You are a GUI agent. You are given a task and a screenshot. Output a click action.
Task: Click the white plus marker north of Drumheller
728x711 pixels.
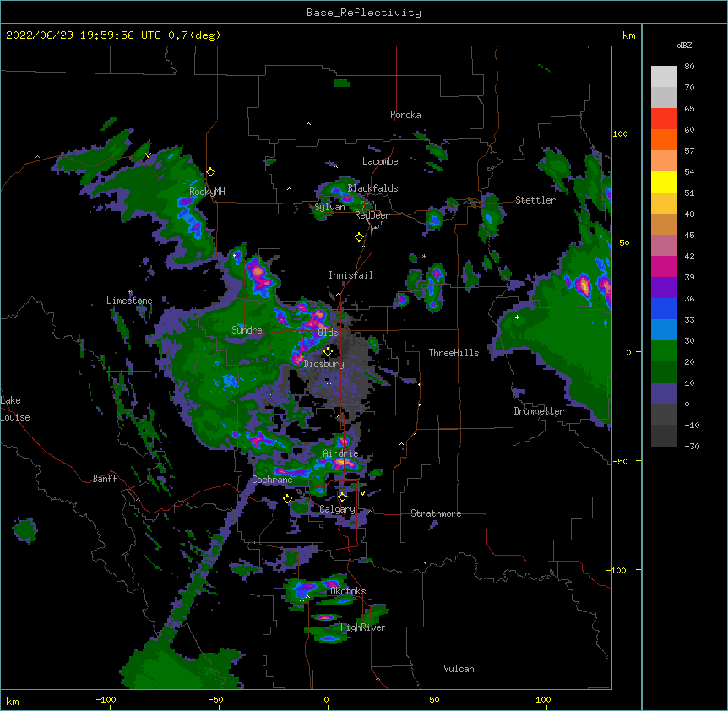pos(517,317)
